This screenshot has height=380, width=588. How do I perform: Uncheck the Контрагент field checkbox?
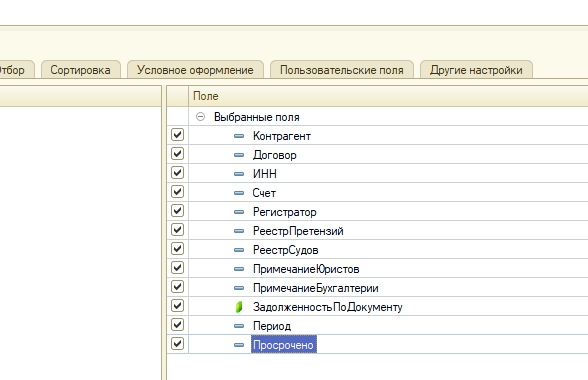(x=177, y=135)
